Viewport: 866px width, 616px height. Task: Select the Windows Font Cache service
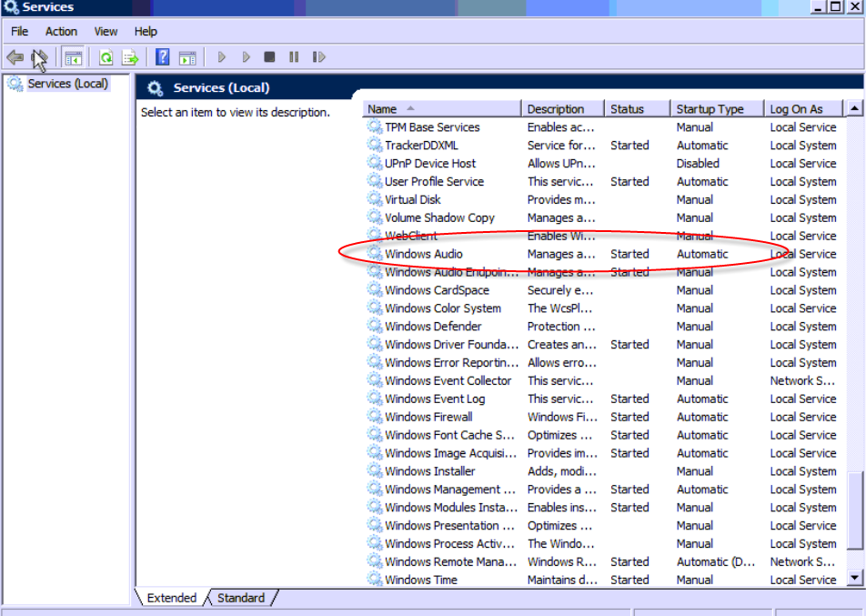point(604,435)
